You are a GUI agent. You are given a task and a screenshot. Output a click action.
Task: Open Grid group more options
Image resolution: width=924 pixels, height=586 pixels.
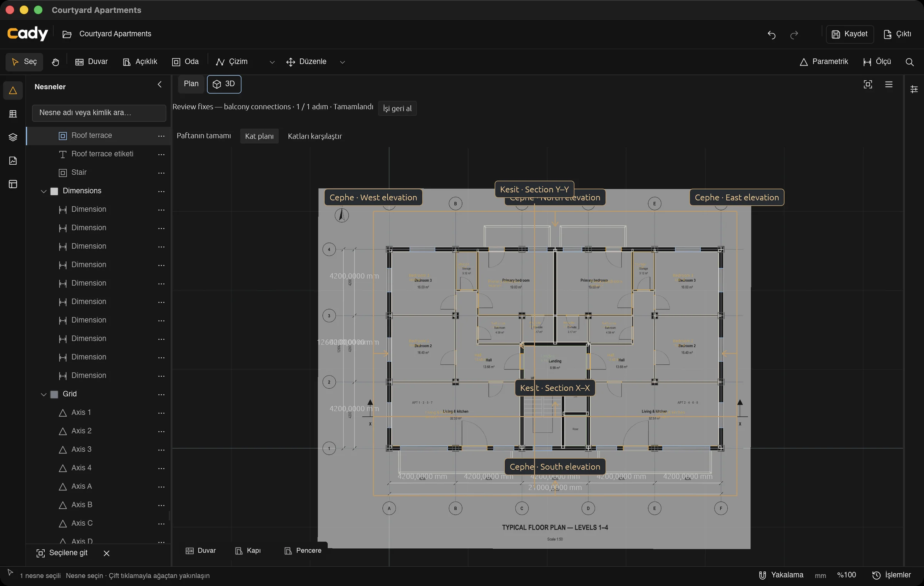tap(161, 395)
